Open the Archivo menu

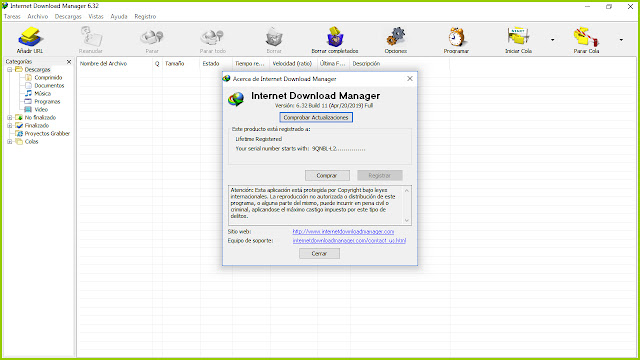coord(38,17)
